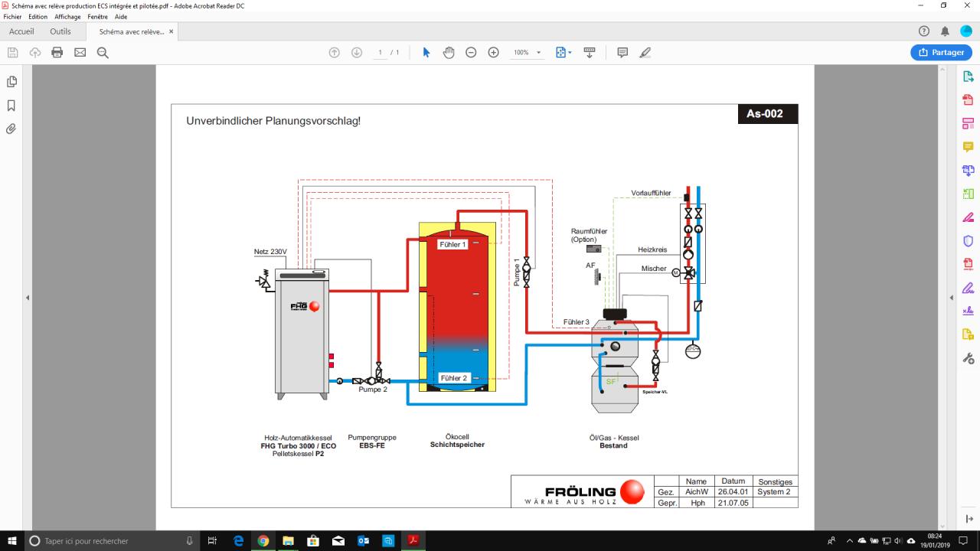Collapse the right tools pane arrow
Image resolution: width=980 pixels, height=551 pixels.
pyautogui.click(x=952, y=297)
